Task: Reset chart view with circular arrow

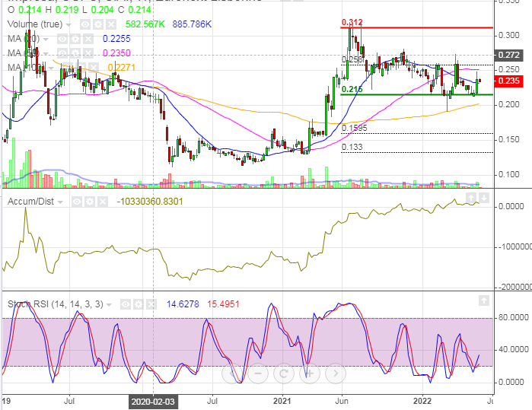Action: point(284,373)
